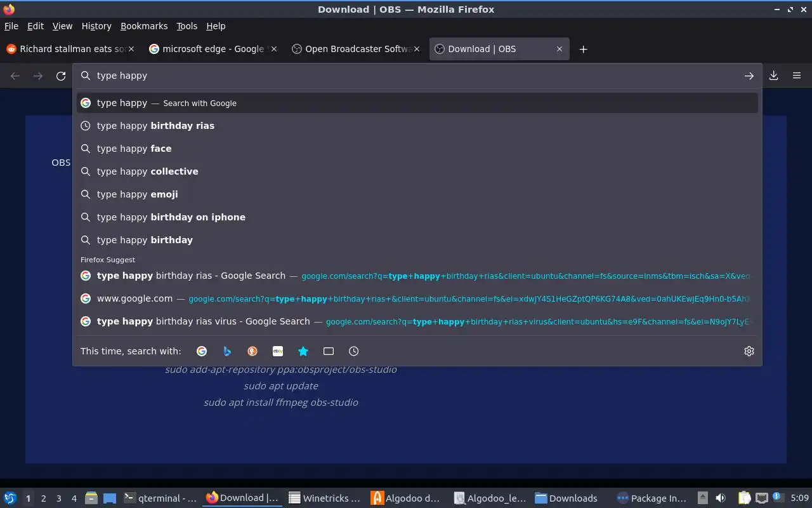Switch to Winetricks window in taskbar
Viewport: 812px width, 508px height.
[x=324, y=498]
